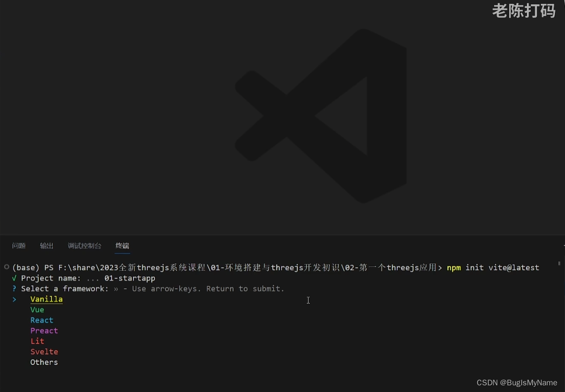
Task: Select the Lit framework option
Action: click(x=37, y=341)
